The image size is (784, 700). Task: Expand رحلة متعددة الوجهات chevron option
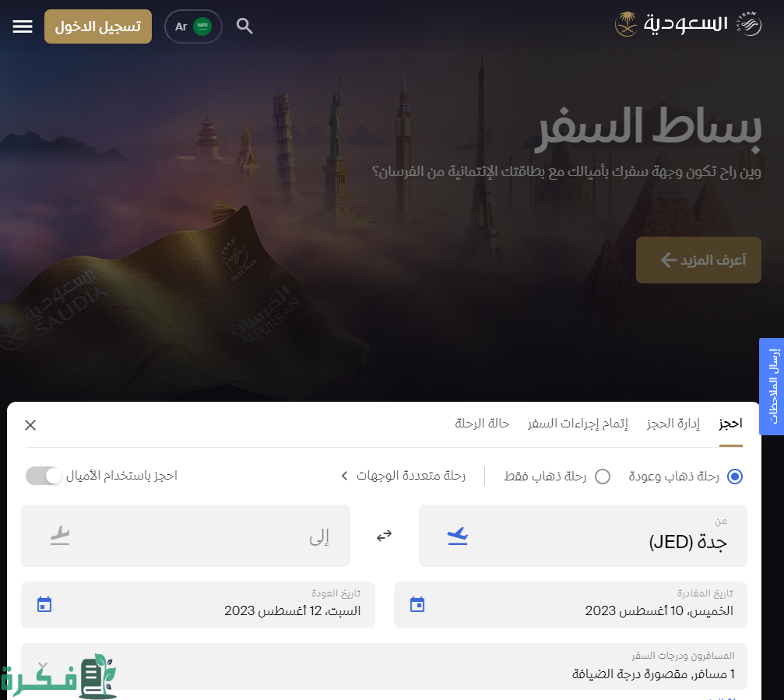coord(403,476)
